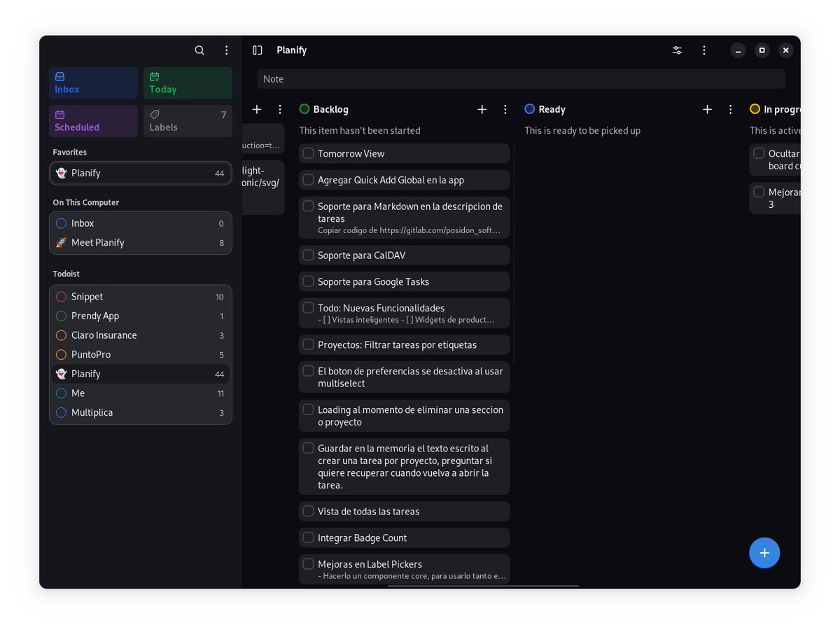Click the blue Ready section color circle
840x632 pixels.
tap(530, 109)
